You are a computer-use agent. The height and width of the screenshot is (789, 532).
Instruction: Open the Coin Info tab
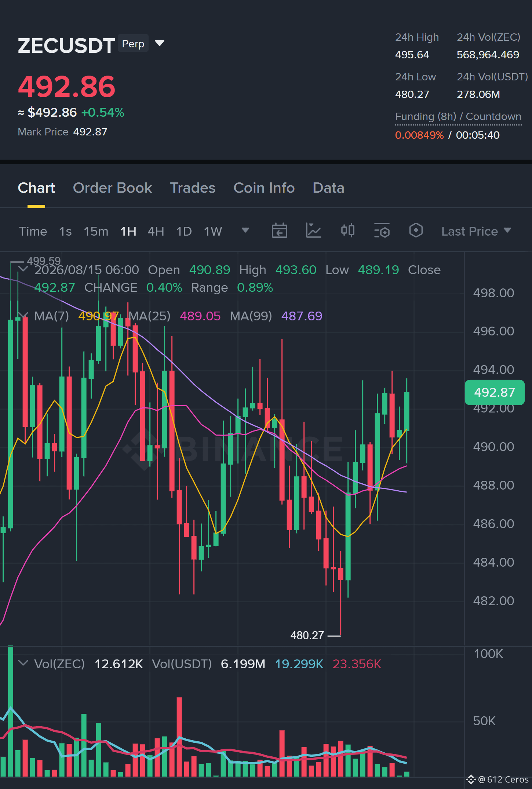point(264,188)
